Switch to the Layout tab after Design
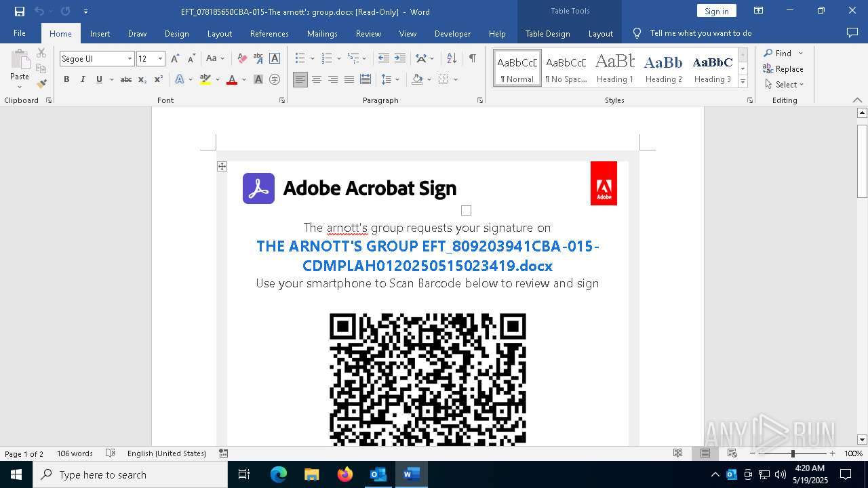Image resolution: width=868 pixels, height=488 pixels. 219,33
